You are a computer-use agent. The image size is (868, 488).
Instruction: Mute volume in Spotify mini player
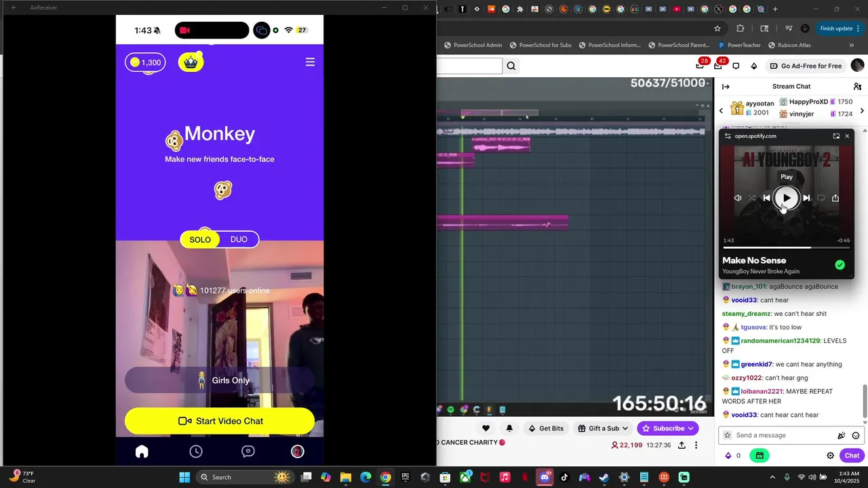point(738,198)
